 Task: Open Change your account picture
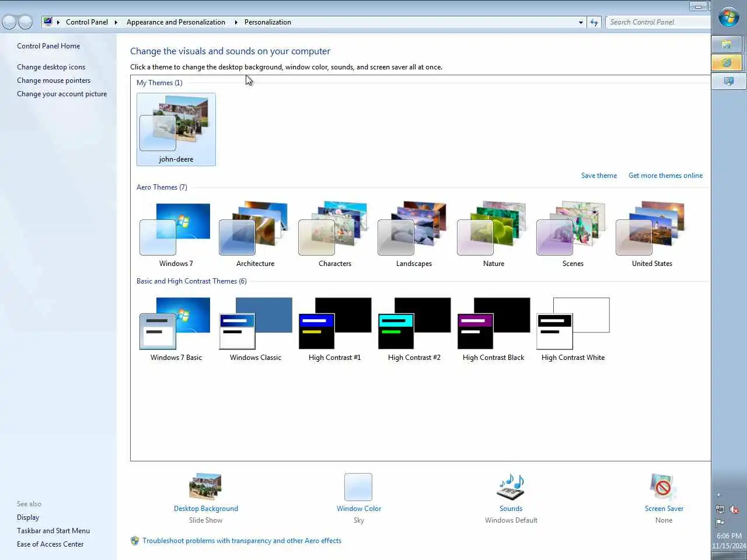pos(62,94)
